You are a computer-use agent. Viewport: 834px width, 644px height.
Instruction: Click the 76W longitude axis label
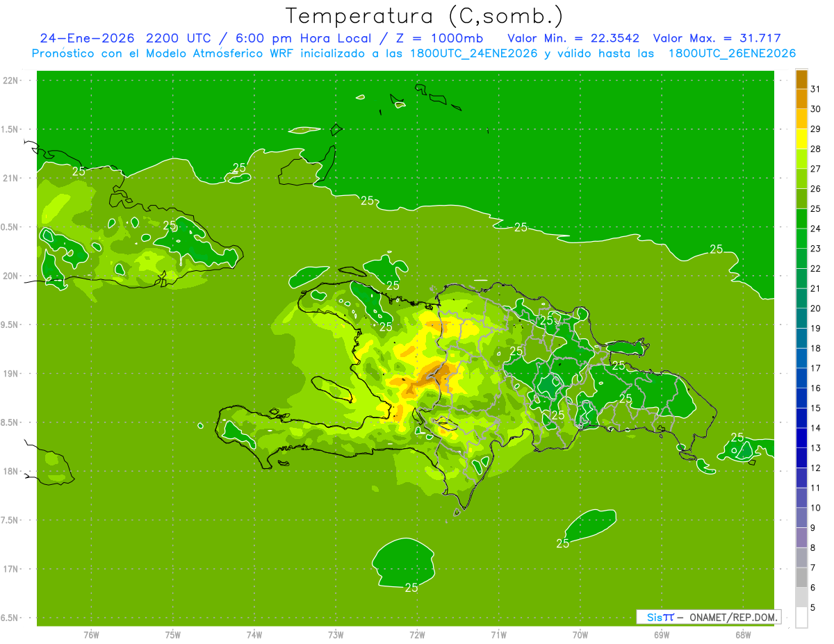coord(91,635)
